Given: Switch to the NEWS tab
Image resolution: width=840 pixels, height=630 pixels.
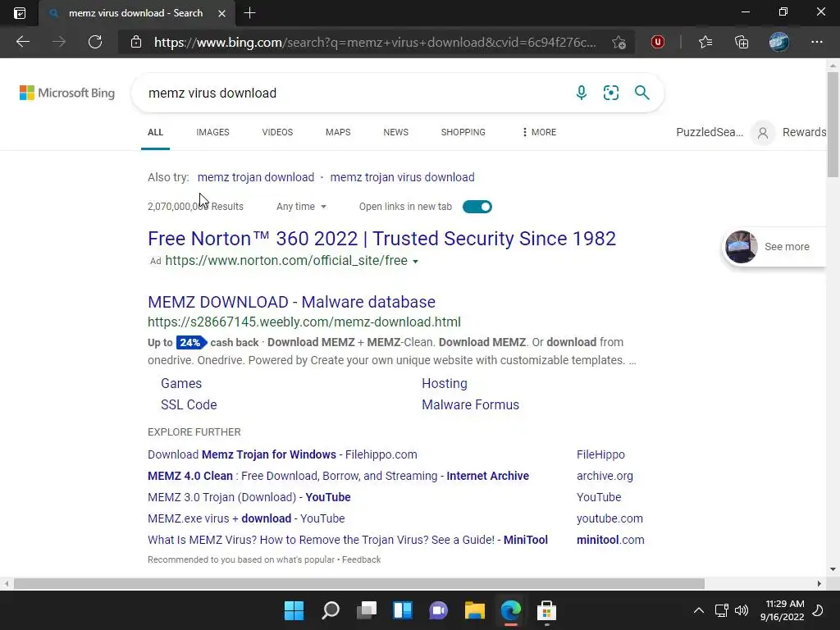Looking at the screenshot, I should (396, 132).
